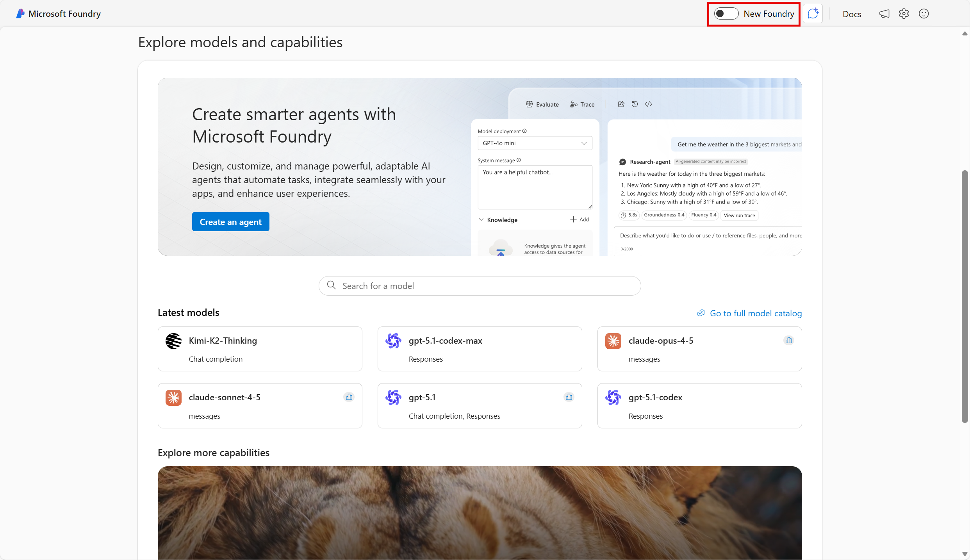Screen dimensions: 970x560
Task: Go to full model catalog
Action: tap(755, 313)
